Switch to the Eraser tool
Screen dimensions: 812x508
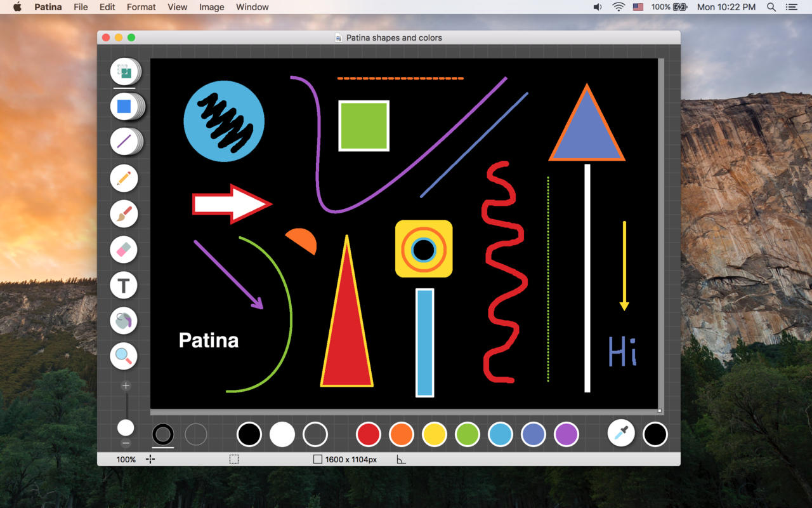pos(124,250)
